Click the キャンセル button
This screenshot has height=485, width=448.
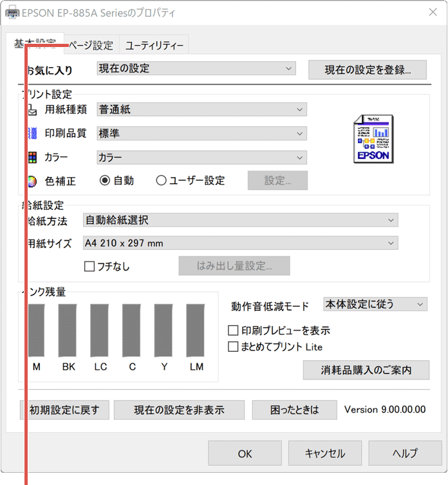(325, 453)
